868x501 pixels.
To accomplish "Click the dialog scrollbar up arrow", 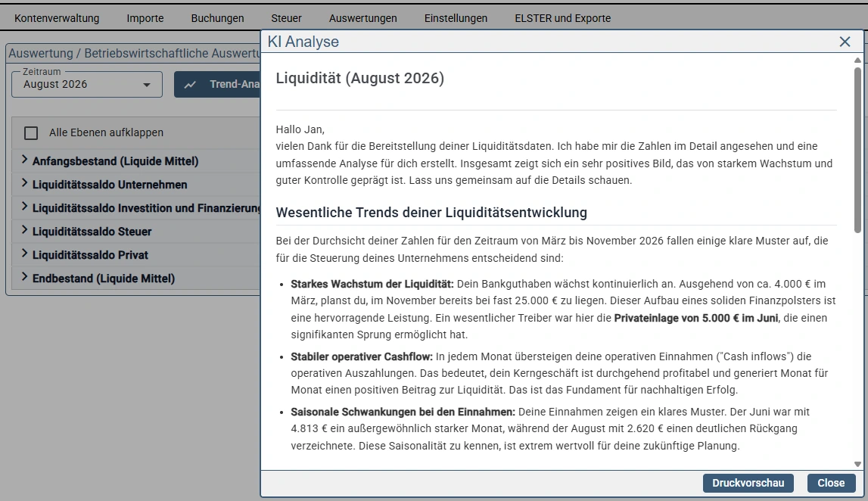I will coord(857,60).
